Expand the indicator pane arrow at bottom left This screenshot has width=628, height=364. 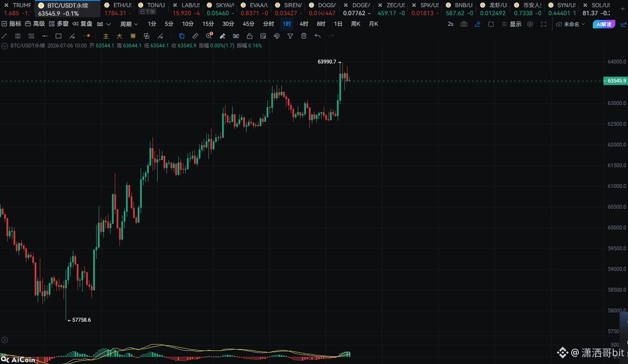pyautogui.click(x=5, y=340)
